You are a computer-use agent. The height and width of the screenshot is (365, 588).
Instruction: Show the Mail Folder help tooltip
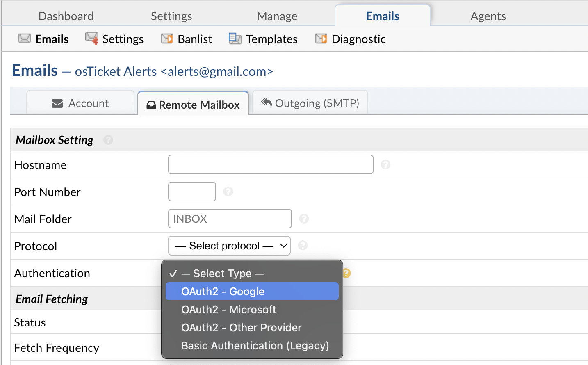pyautogui.click(x=304, y=219)
